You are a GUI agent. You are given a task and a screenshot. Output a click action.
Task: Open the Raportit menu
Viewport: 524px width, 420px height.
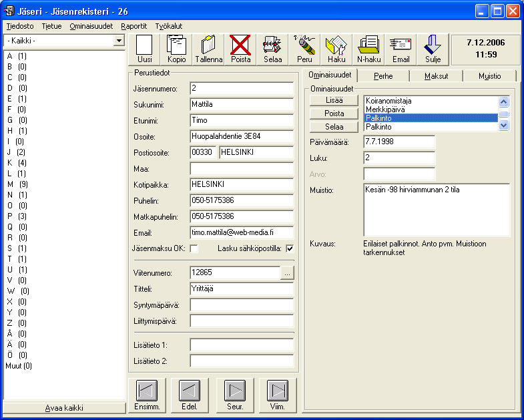(134, 26)
